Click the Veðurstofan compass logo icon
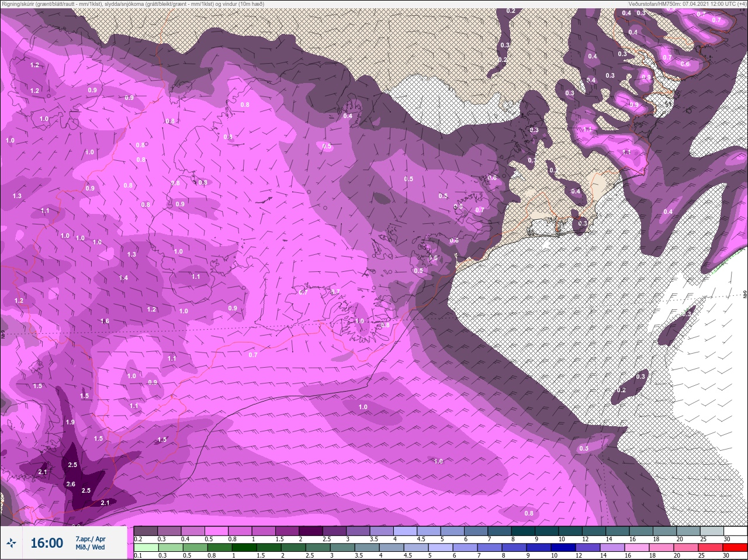 tap(12, 543)
